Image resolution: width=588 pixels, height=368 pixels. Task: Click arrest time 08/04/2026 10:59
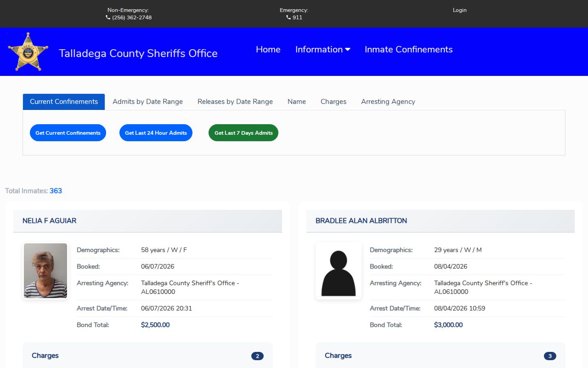point(459,309)
